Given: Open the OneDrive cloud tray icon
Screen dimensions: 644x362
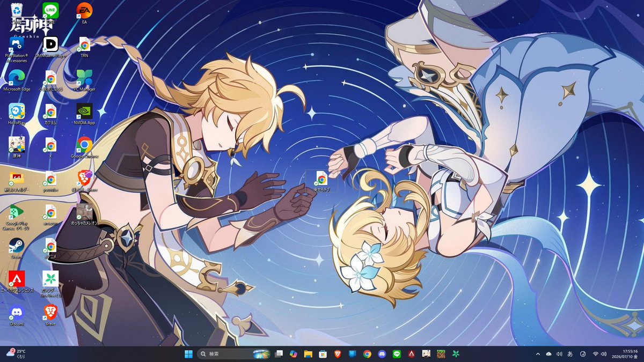Looking at the screenshot, I should 548,354.
